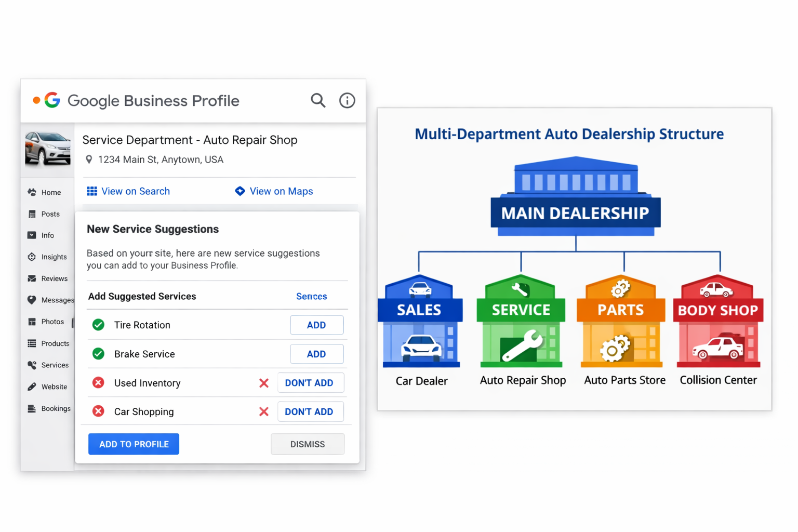Click the info circle icon in the header

pos(347,100)
